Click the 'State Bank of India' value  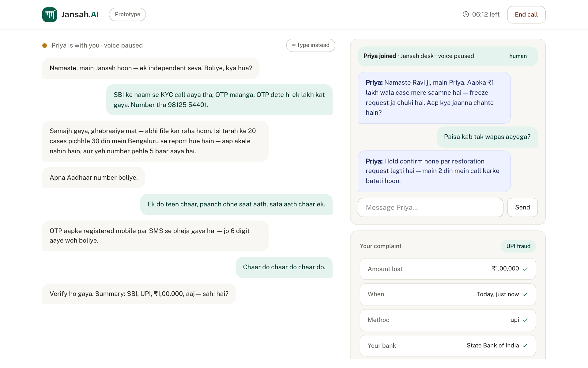[x=492, y=346]
